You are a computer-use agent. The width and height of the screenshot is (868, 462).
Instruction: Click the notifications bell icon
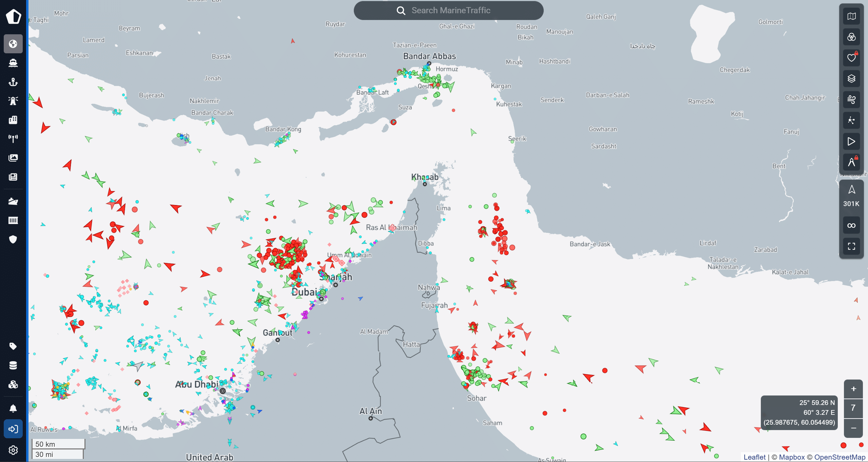coord(13,408)
